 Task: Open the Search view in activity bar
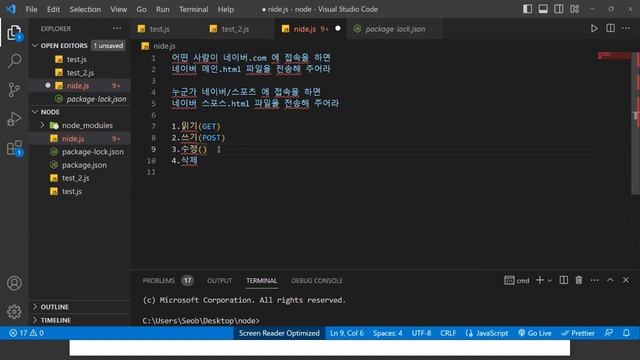coord(14,61)
